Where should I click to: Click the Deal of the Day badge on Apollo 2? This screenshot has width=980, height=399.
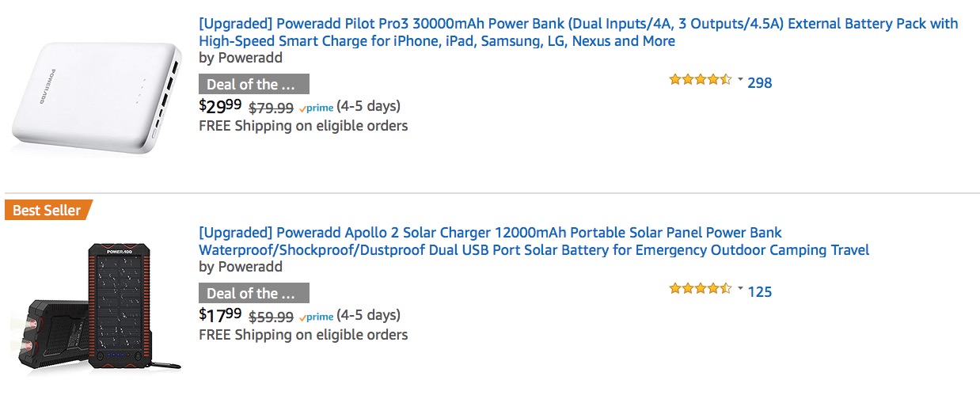253,293
